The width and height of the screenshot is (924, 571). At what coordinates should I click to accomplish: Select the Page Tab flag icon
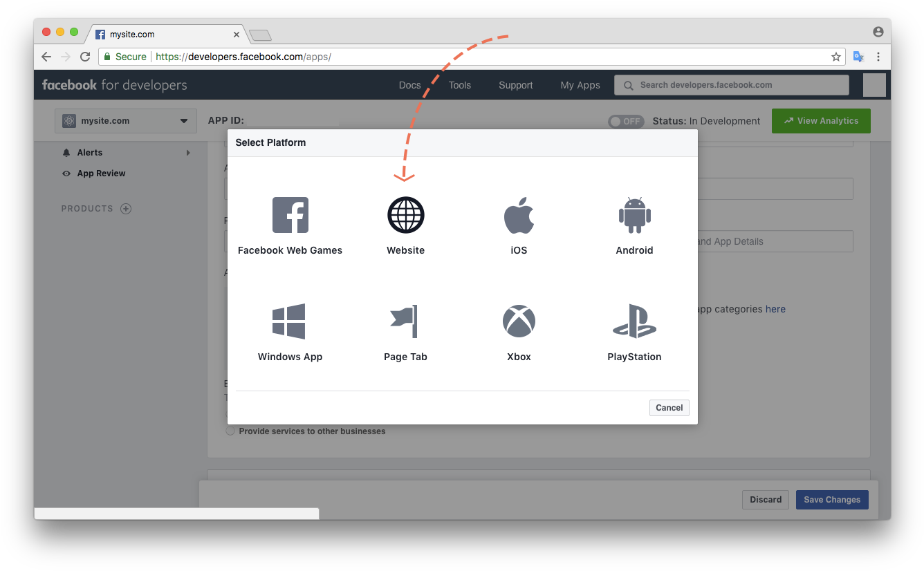click(405, 321)
